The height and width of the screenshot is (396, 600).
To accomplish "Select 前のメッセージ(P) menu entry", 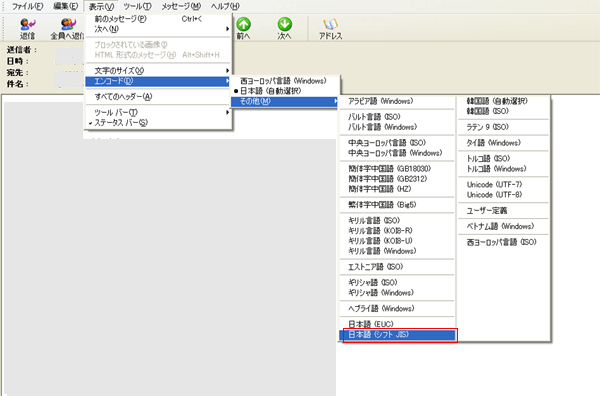I will (158, 19).
